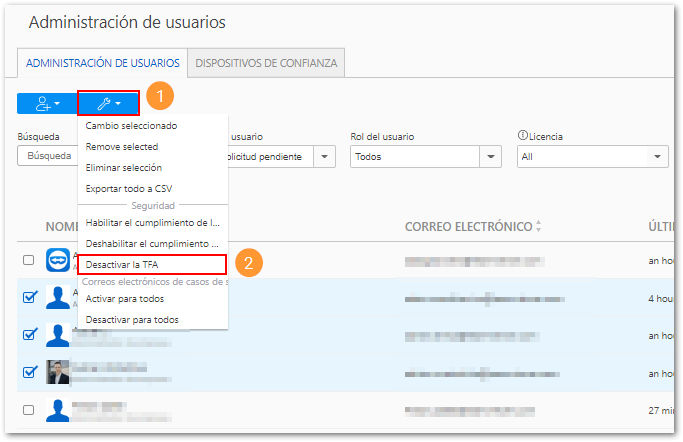Uncheck the second row user checkbox
The image size is (683, 442).
point(30,297)
